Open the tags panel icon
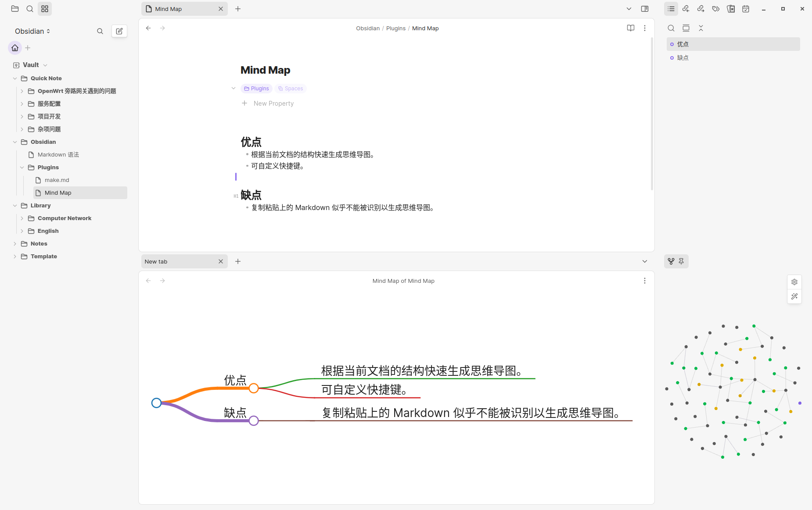 pos(715,9)
